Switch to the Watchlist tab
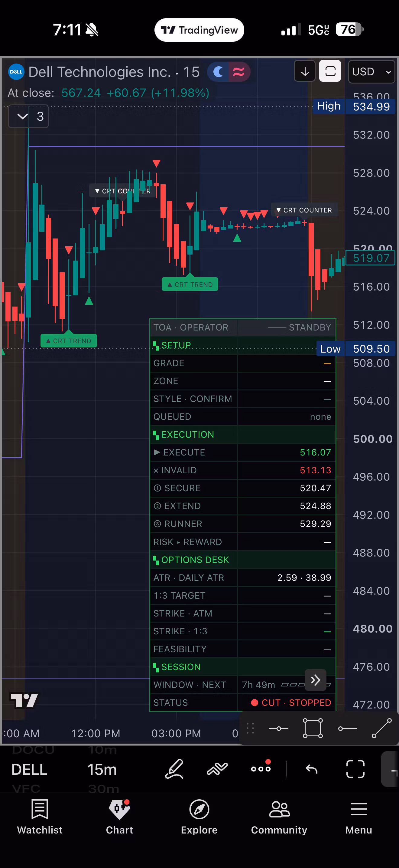This screenshot has width=399, height=868. click(x=40, y=817)
